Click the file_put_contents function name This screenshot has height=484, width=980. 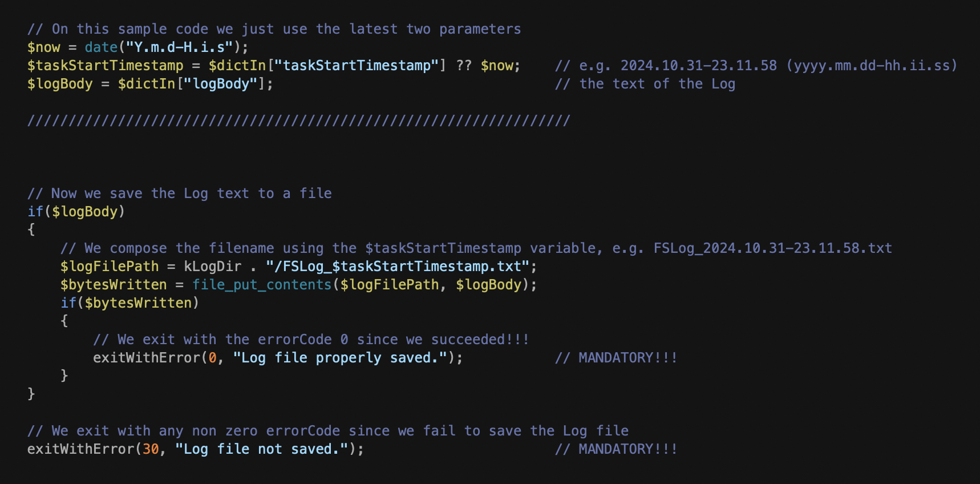pos(262,285)
